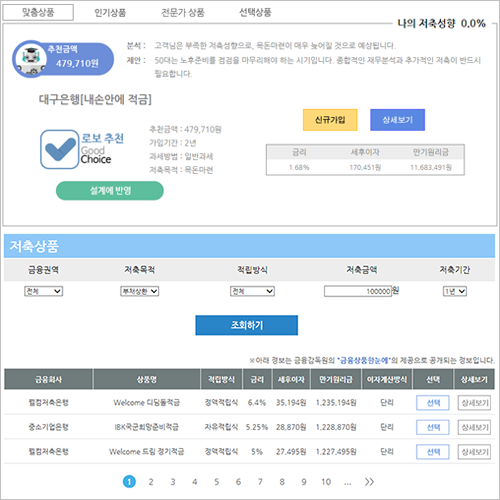Open the 저축기간 dropdown
Screen dimensions: 500x500
[x=455, y=291]
